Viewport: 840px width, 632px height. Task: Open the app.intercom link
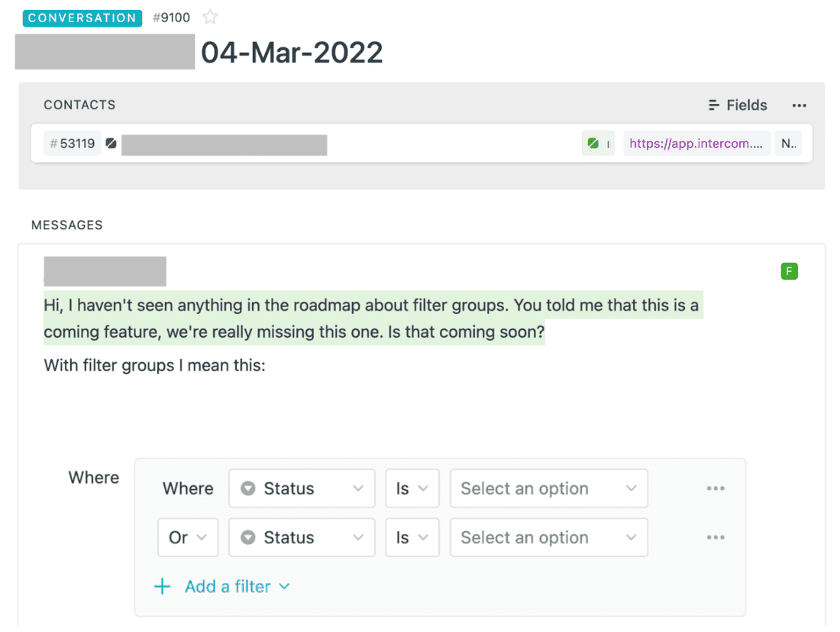click(696, 143)
